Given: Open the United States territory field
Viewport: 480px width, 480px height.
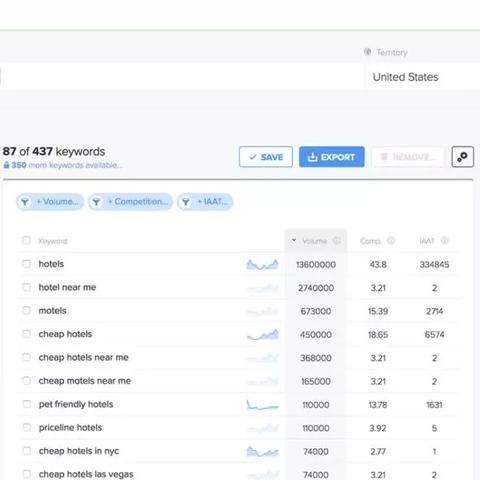Looking at the screenshot, I should tap(422, 77).
